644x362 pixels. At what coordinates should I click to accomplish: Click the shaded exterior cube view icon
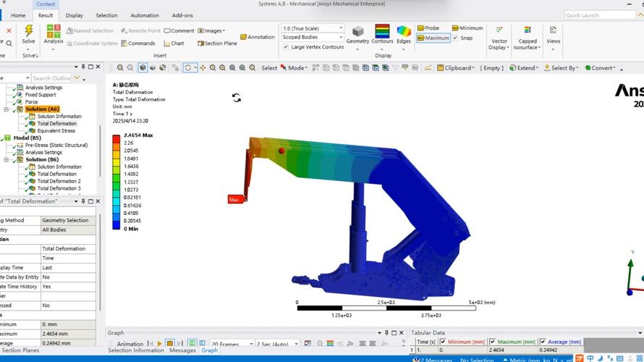click(143, 68)
